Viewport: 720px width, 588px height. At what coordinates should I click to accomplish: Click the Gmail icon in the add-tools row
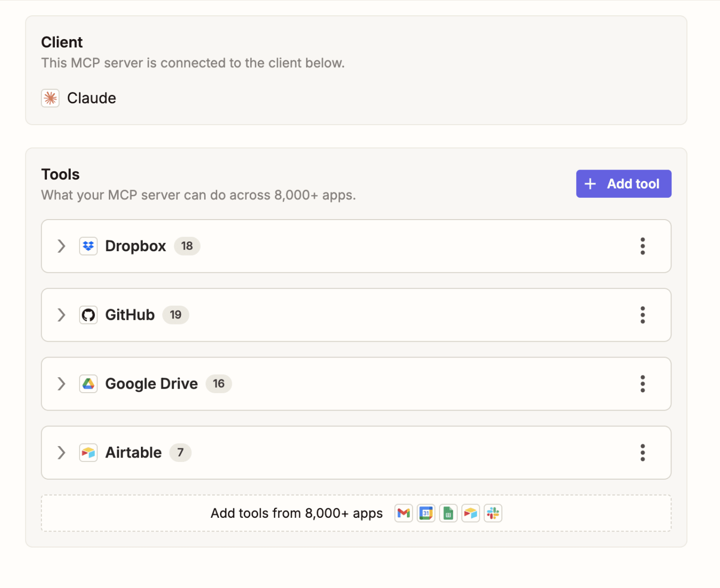click(404, 513)
